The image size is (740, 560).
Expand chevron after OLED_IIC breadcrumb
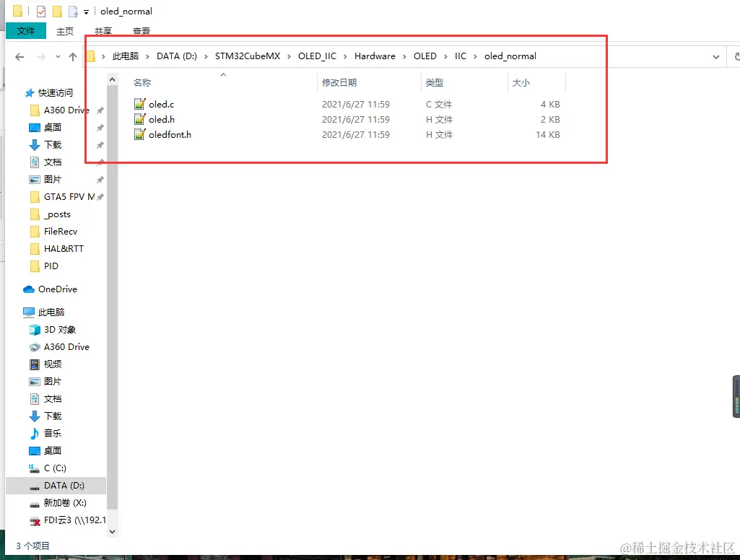(345, 56)
